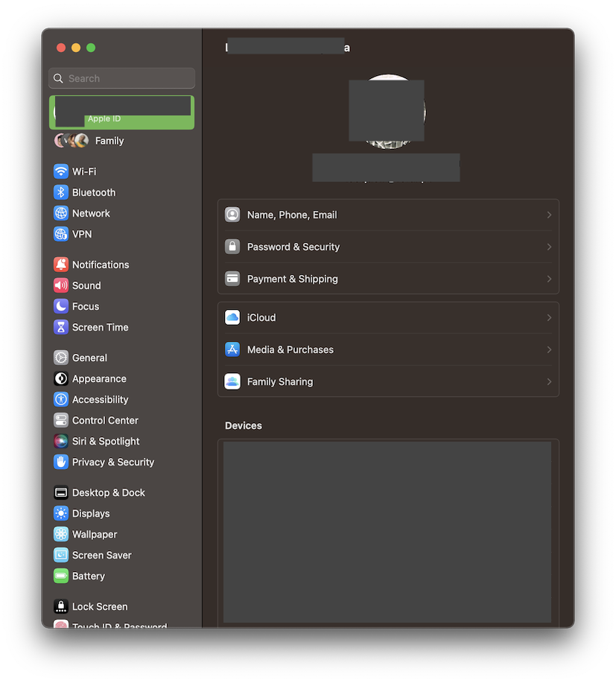Click the Focus moon icon
Viewport: 616px width, 683px height.
[x=61, y=306]
